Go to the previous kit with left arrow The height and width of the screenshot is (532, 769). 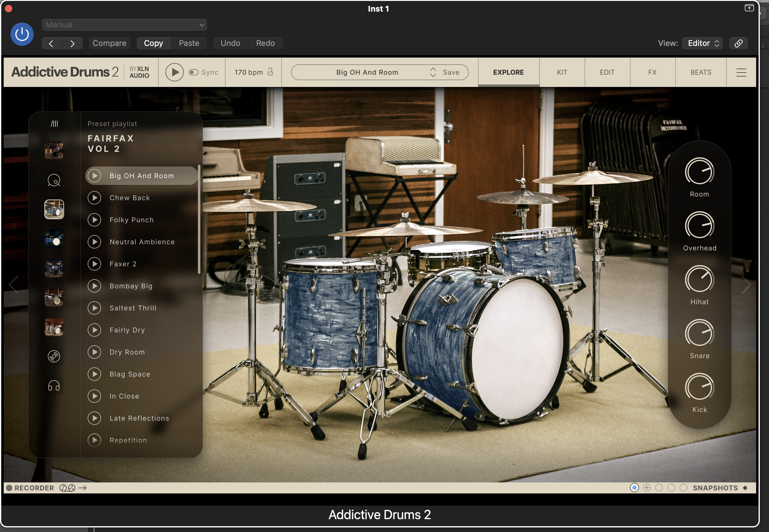pyautogui.click(x=13, y=285)
